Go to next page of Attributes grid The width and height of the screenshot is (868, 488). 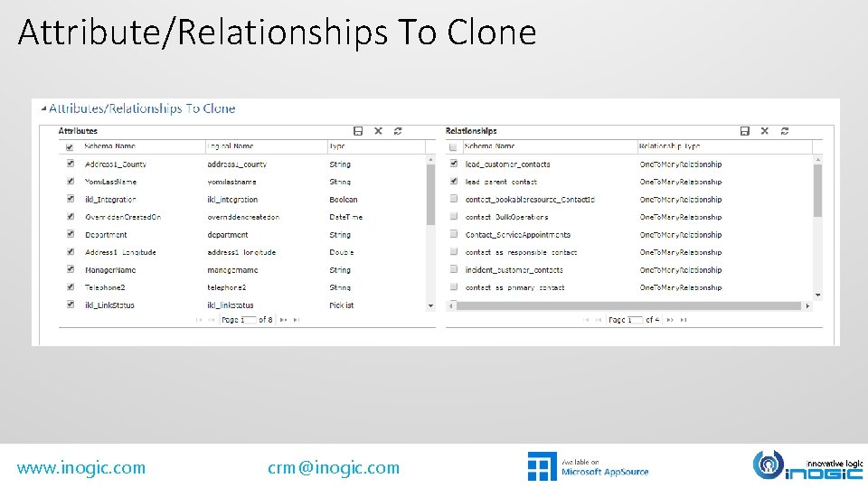(283, 320)
